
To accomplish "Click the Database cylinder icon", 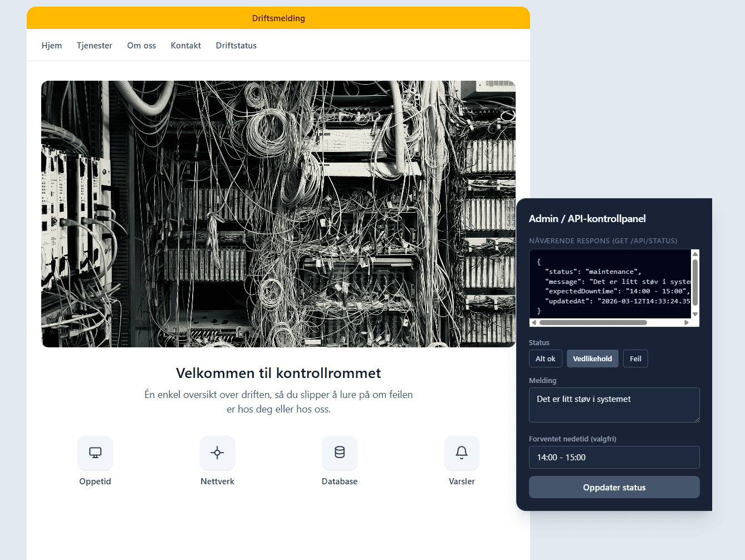I will click(340, 453).
